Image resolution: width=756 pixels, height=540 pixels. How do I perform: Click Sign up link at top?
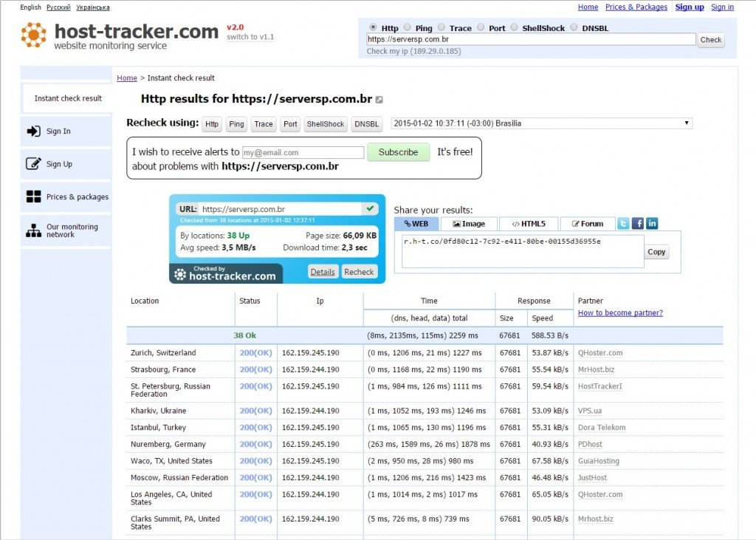(x=690, y=7)
